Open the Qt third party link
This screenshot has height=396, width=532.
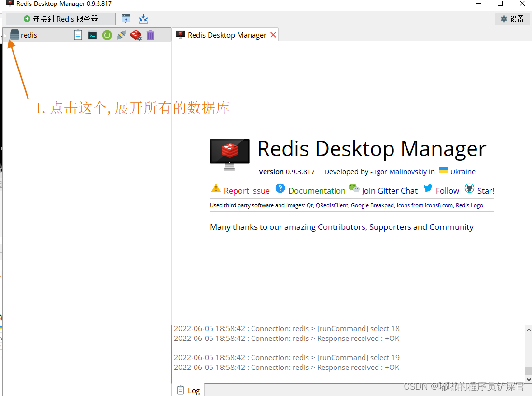pos(310,205)
